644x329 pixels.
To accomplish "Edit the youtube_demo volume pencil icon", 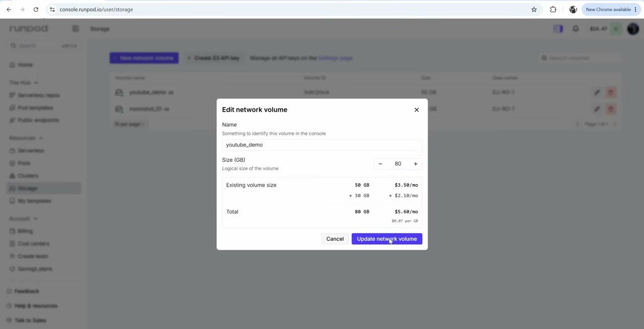I will click(597, 93).
